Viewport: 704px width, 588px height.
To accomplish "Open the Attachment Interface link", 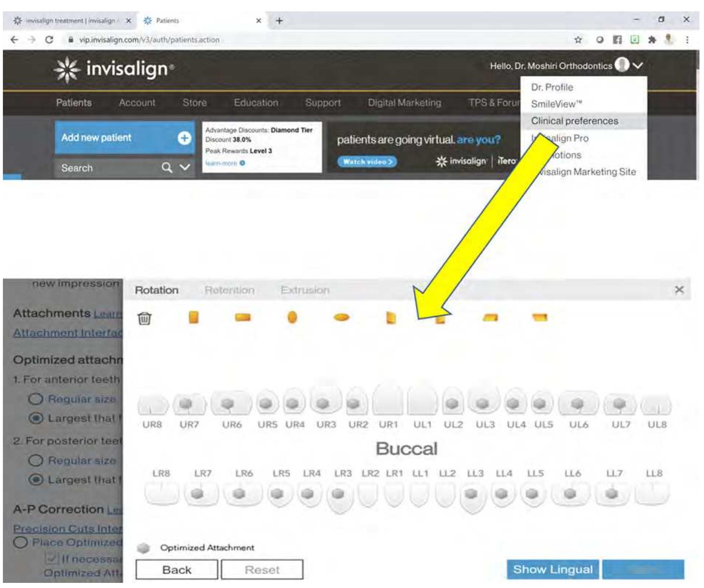I will tap(68, 333).
